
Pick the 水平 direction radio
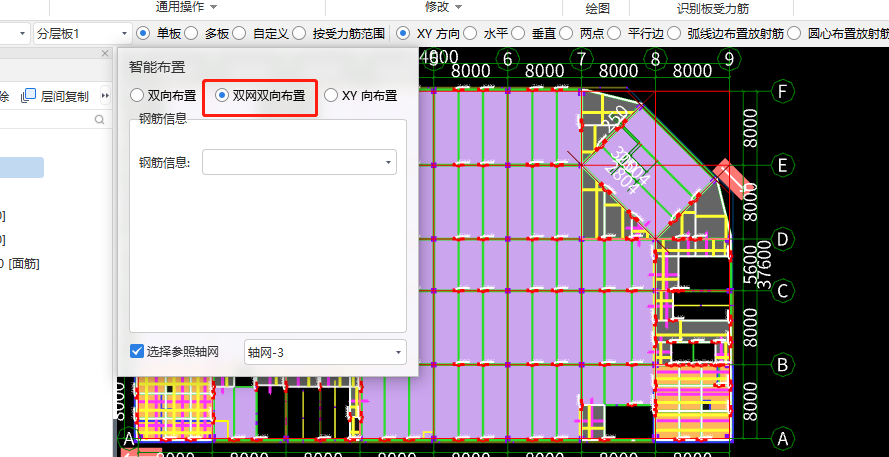pyautogui.click(x=470, y=33)
